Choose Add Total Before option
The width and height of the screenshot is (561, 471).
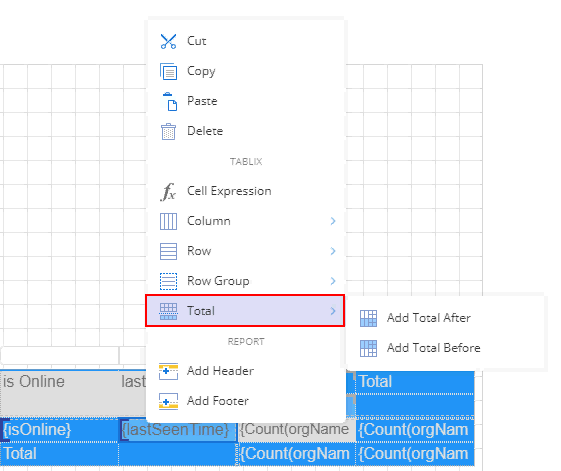pos(434,348)
